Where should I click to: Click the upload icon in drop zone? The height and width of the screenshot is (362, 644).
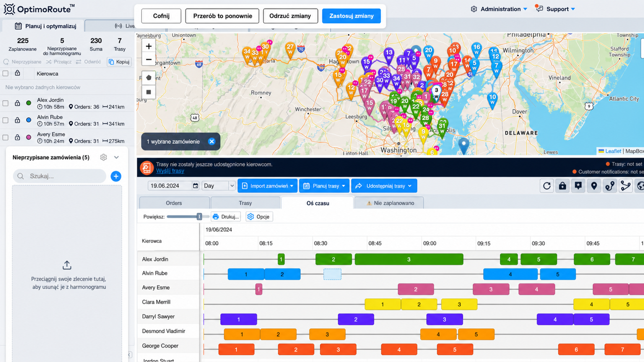click(67, 265)
